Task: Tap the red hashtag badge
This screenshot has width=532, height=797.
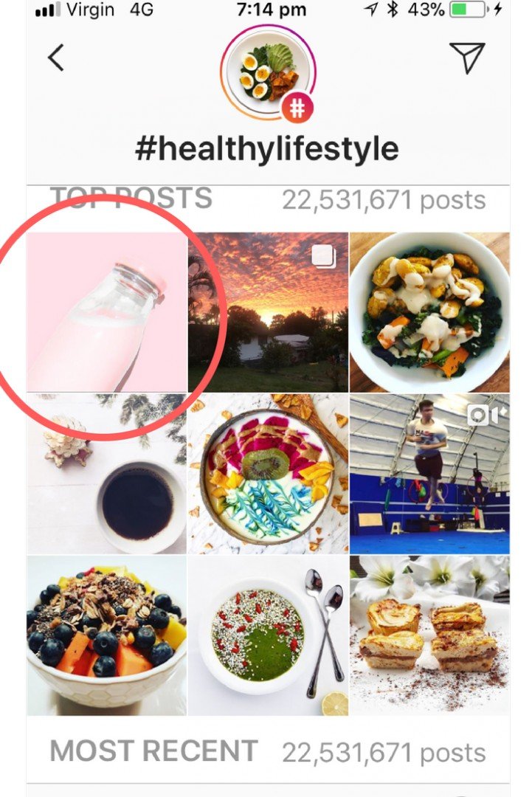Action: 298,108
